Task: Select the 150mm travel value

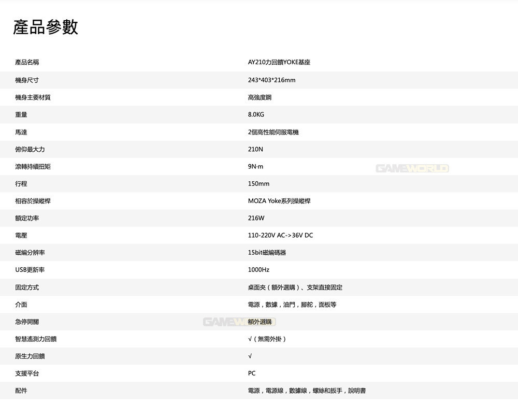Action: 258,183
